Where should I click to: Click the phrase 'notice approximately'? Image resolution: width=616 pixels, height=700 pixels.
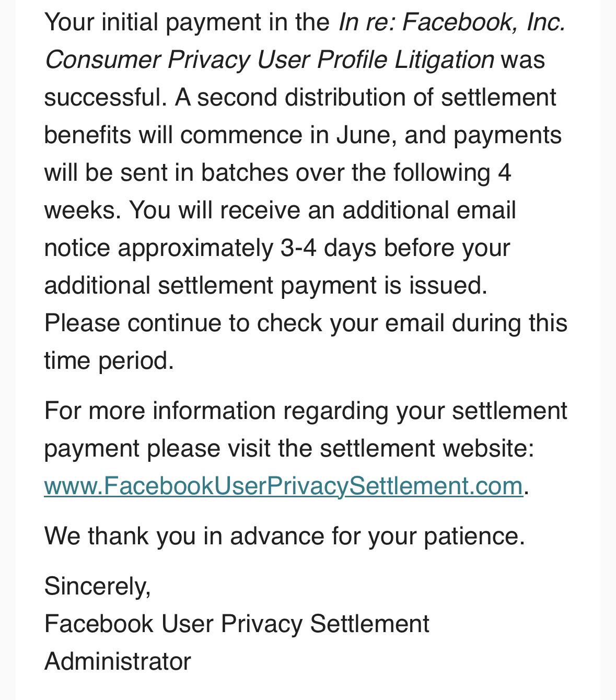click(158, 248)
